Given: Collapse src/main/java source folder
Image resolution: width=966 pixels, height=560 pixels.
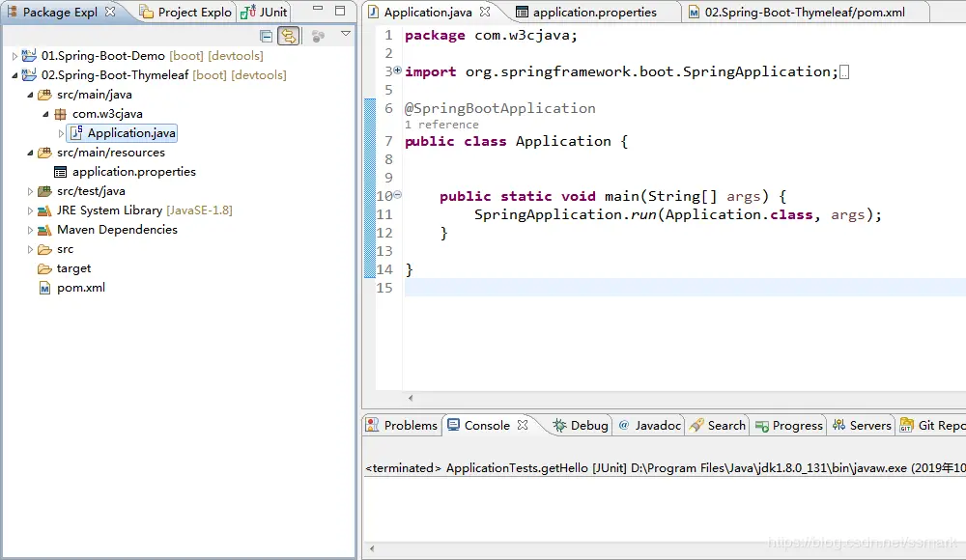Looking at the screenshot, I should [x=30, y=95].
